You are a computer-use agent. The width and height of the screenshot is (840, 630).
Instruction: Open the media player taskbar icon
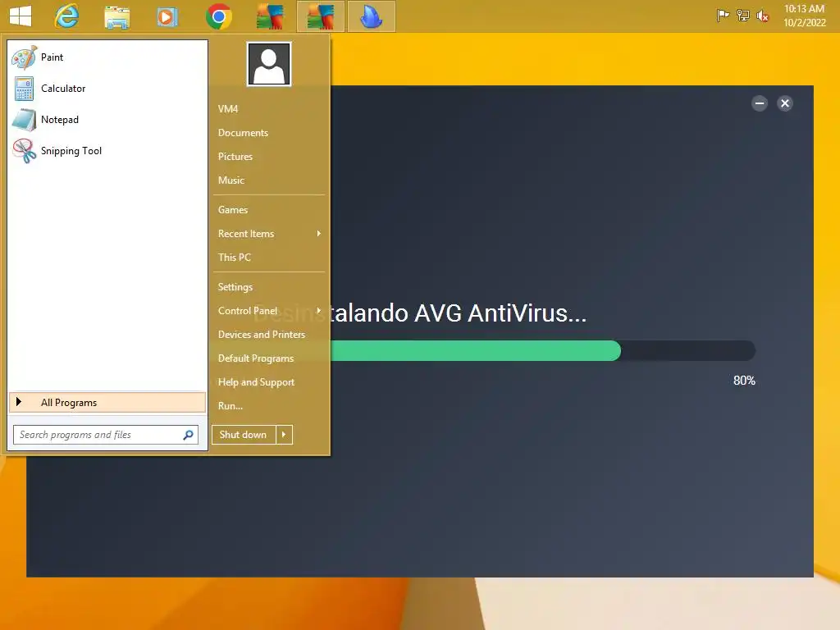pyautogui.click(x=167, y=17)
